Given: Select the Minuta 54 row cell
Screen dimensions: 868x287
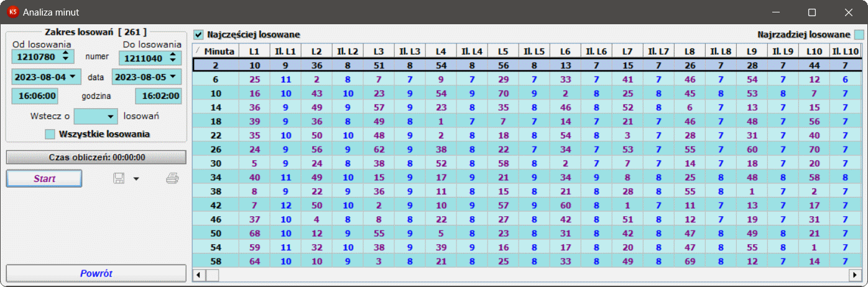Looking at the screenshot, I should click(x=215, y=247).
